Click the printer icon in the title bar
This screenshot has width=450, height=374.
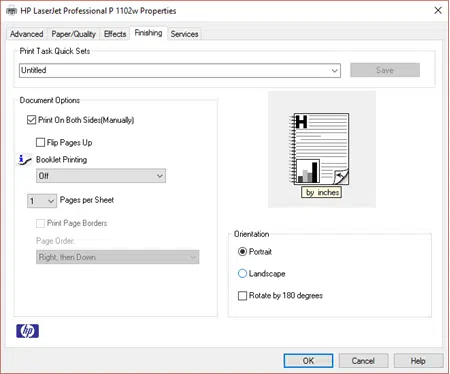pyautogui.click(x=11, y=11)
